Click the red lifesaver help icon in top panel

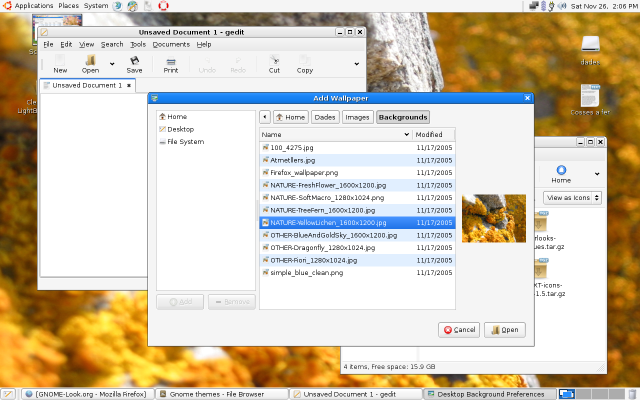coord(163,6)
